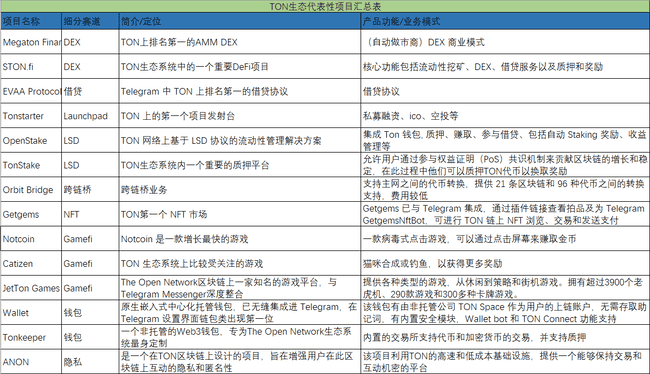Select the TonStake project cell

coord(31,165)
